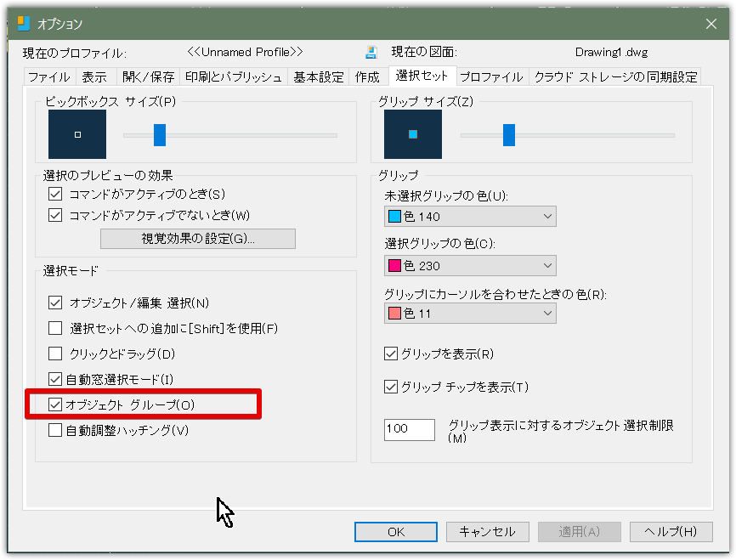Screen dimensions: 736x560
Task: Click the AutoCAD icon in the title bar
Action: click(24, 24)
